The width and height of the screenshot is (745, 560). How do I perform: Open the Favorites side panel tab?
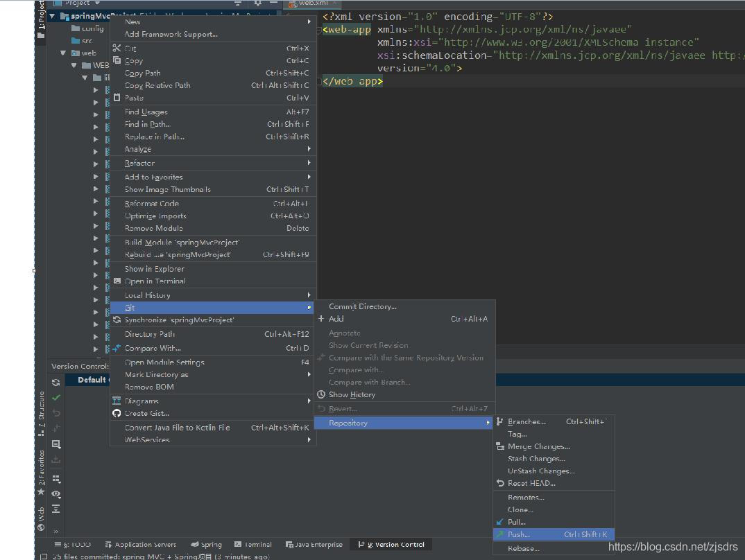point(41,473)
